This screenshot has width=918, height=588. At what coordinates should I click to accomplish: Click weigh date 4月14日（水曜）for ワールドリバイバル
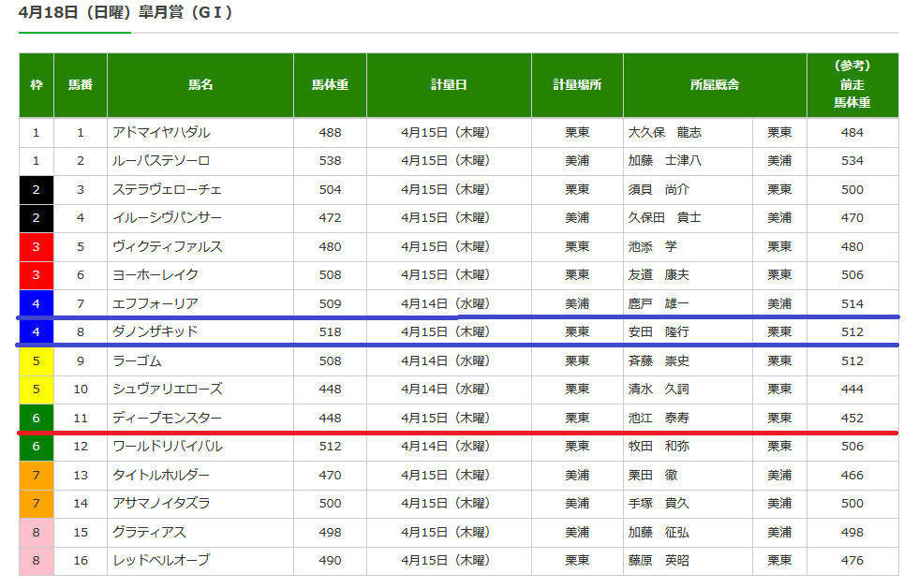(x=446, y=447)
